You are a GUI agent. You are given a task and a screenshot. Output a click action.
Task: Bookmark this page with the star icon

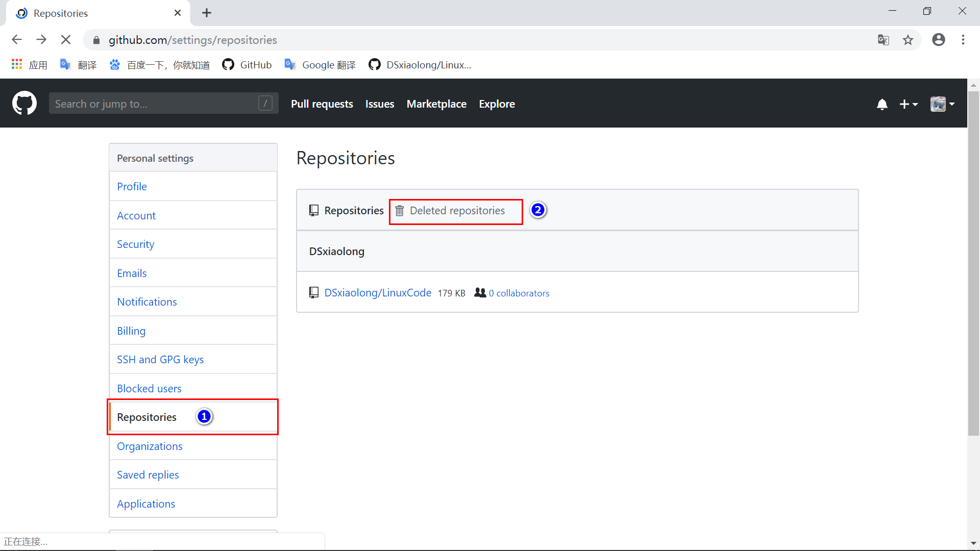[908, 40]
